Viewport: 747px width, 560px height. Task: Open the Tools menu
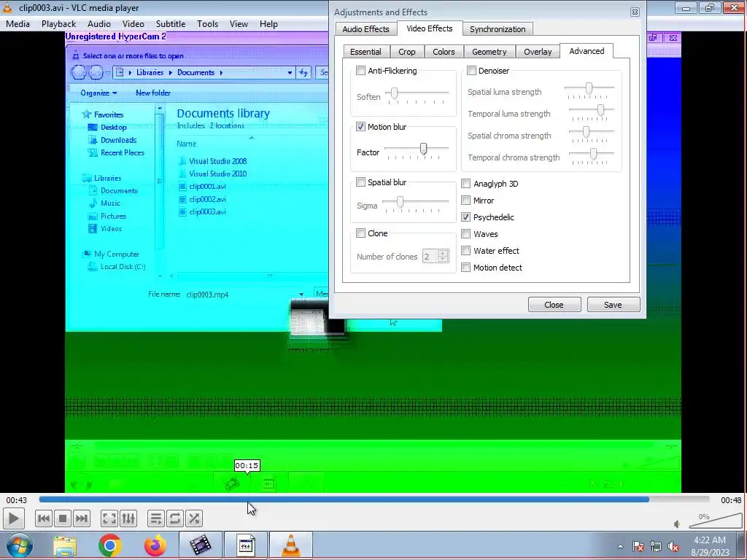point(208,24)
